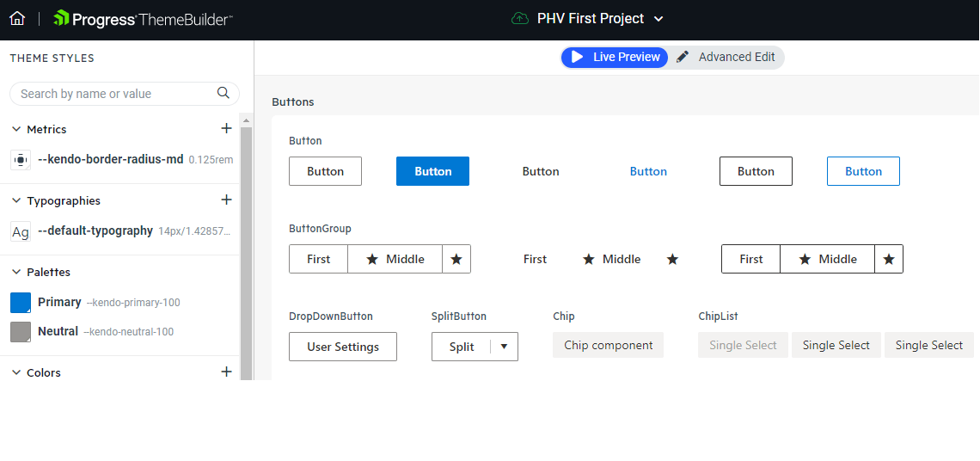
Task: Click the 0.125rem metric value
Action: tap(211, 160)
